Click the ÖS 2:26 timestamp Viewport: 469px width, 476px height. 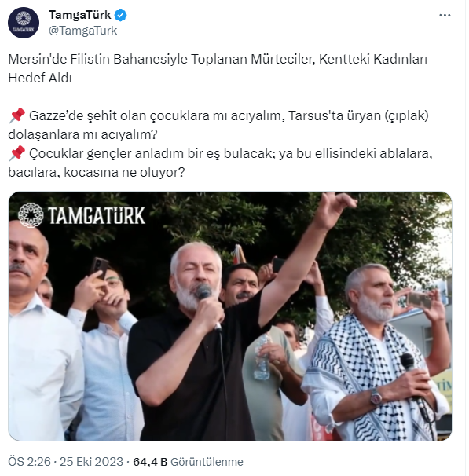point(29,462)
